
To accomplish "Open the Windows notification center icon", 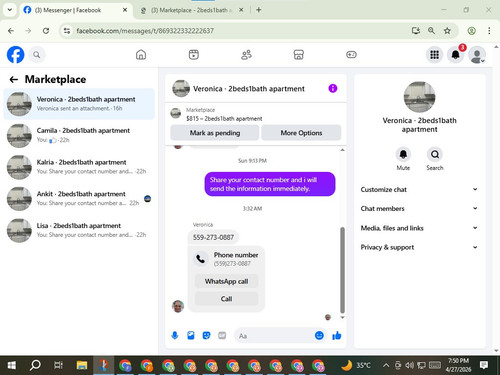I will click(484, 365).
